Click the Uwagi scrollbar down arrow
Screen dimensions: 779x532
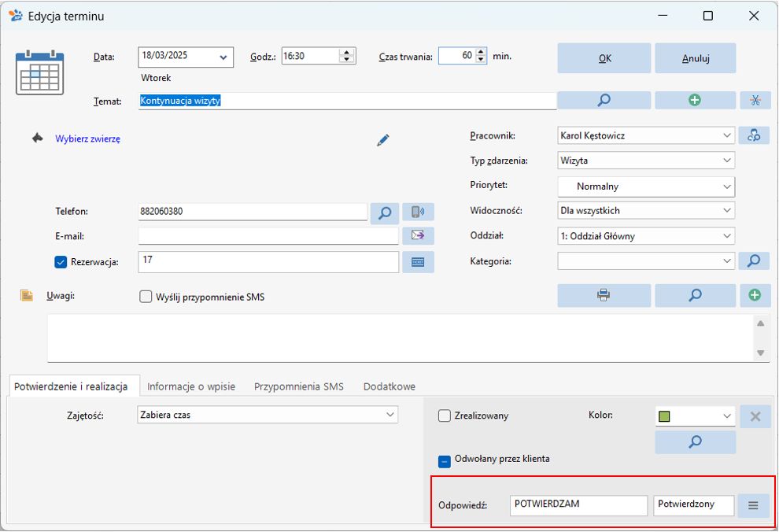[x=761, y=353]
